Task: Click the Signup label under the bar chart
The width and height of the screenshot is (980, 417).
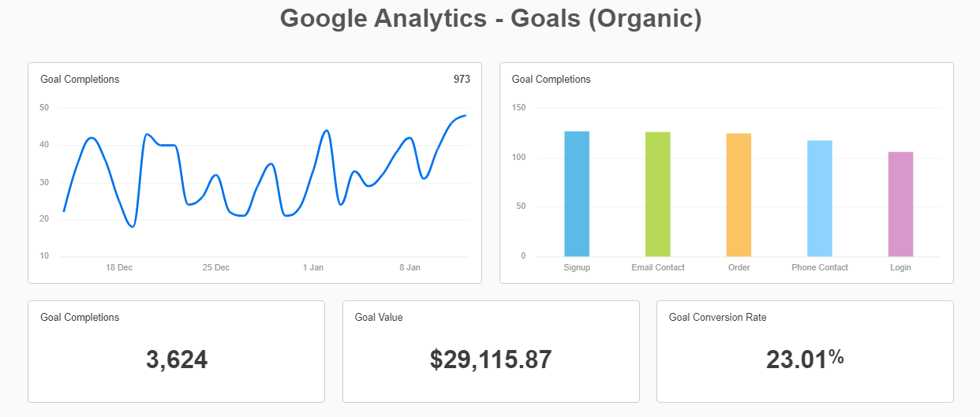Action: [x=577, y=267]
